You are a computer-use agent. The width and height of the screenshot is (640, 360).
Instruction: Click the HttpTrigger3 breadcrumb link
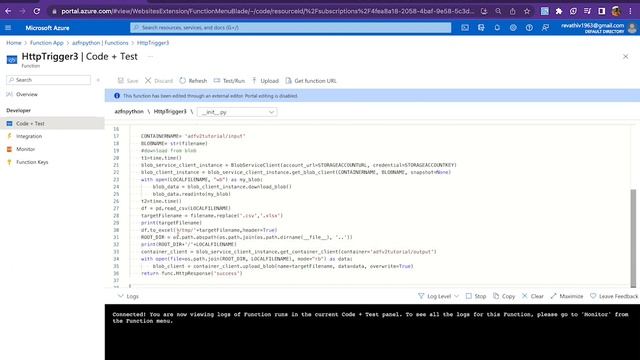pyautogui.click(x=153, y=43)
